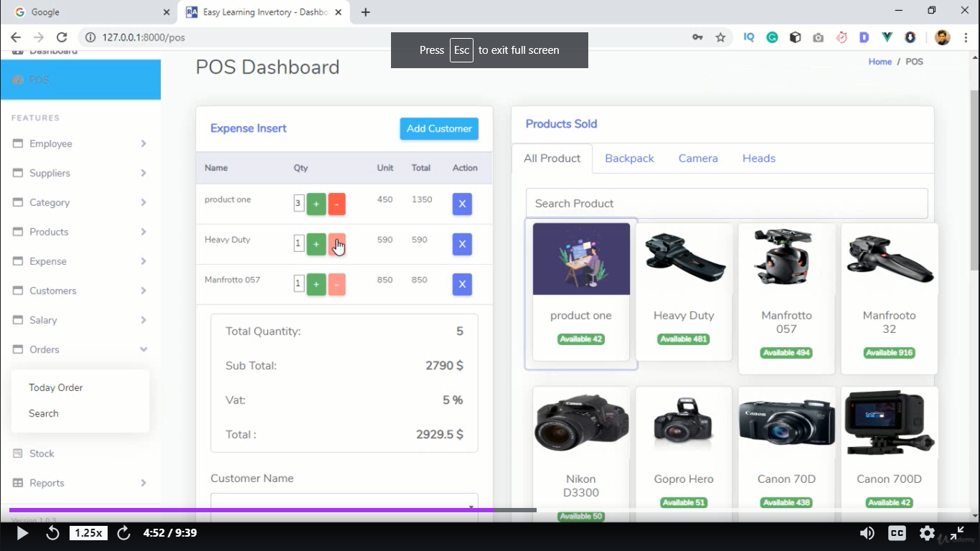Click the Category sidebar icon
The width and height of the screenshot is (980, 551).
[18, 202]
